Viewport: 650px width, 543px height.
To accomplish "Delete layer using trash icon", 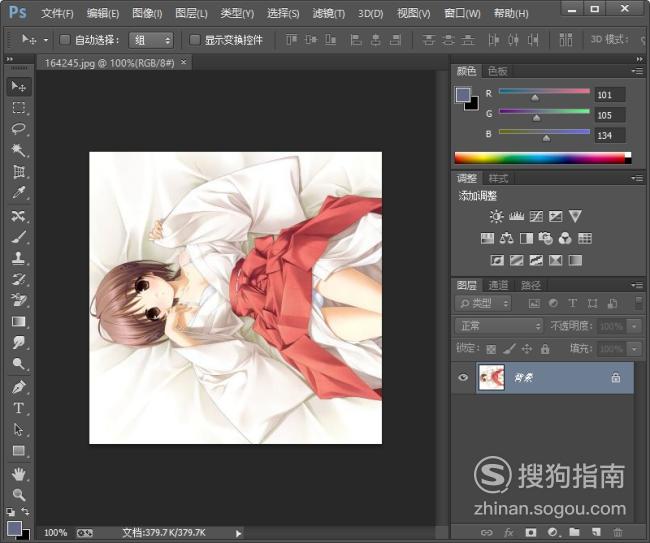I will pyautogui.click(x=618, y=532).
